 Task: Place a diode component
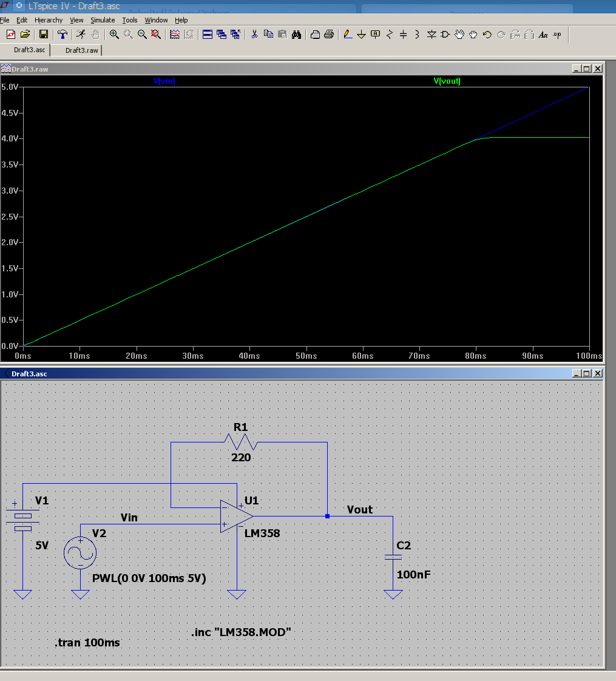pos(432,35)
